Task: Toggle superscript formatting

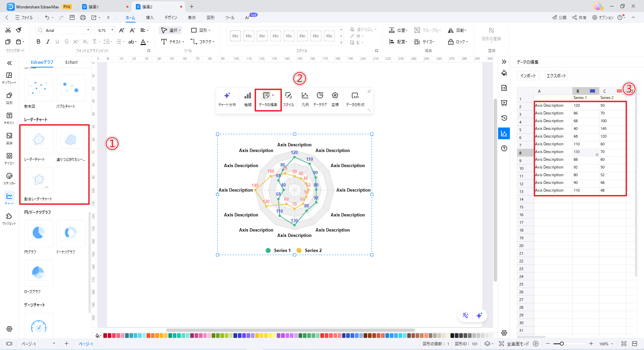Action: [x=76, y=42]
